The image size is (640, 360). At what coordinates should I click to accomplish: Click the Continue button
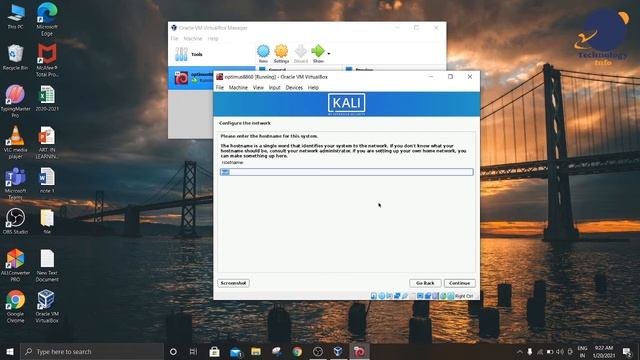pos(459,283)
